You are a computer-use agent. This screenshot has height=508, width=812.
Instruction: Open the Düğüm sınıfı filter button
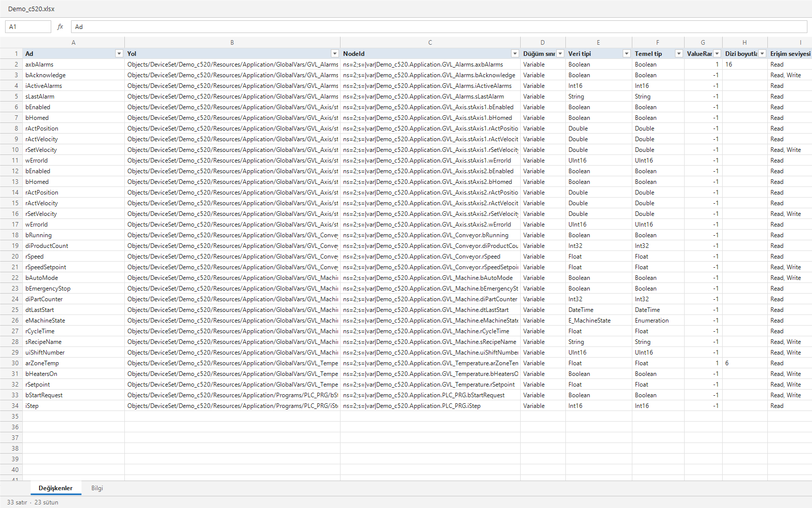click(x=560, y=54)
